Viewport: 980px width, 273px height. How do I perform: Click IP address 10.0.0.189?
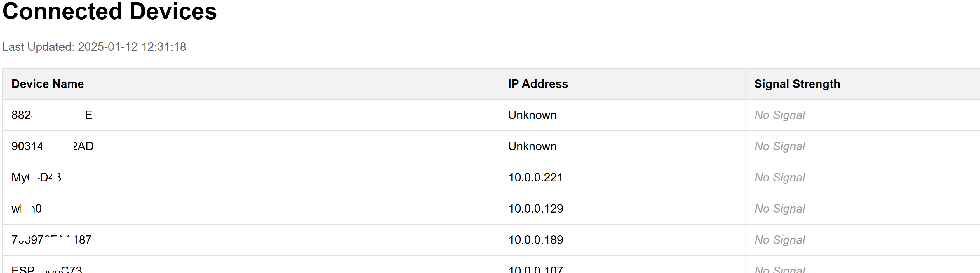536,239
